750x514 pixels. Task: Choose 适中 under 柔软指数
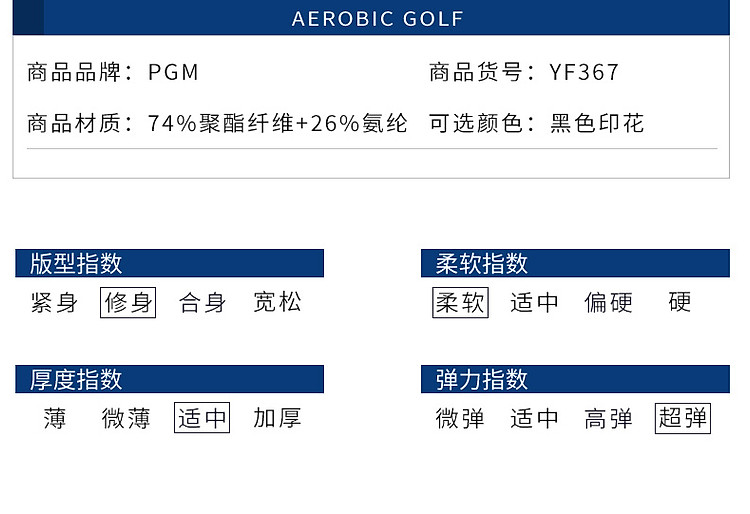pos(534,303)
